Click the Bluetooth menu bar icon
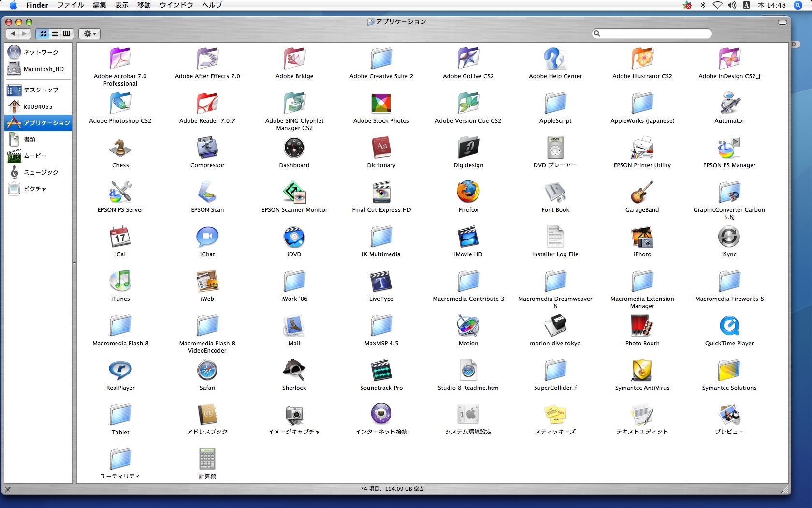812x508 pixels. (703, 5)
